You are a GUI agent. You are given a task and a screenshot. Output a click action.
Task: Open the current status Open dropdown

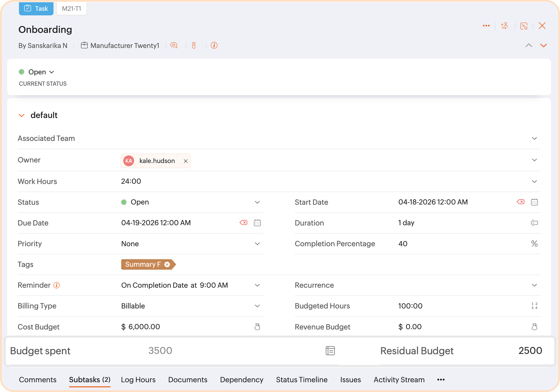(x=41, y=72)
